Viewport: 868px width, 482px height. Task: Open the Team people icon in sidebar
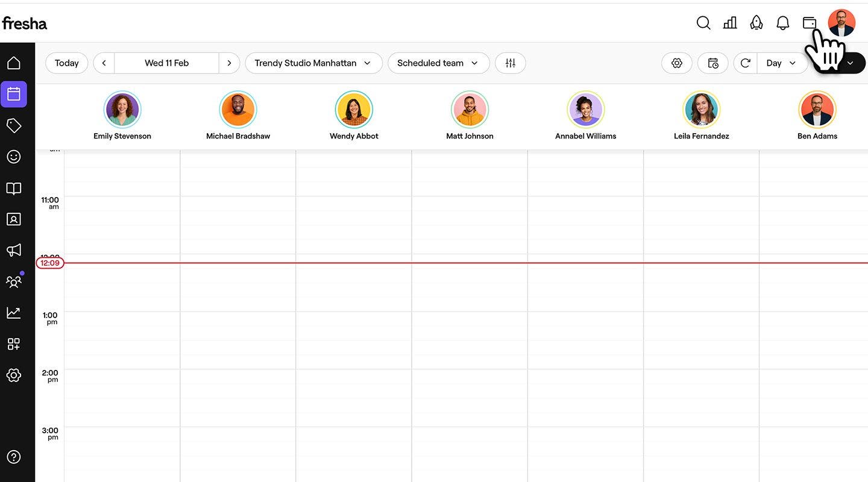pos(13,281)
